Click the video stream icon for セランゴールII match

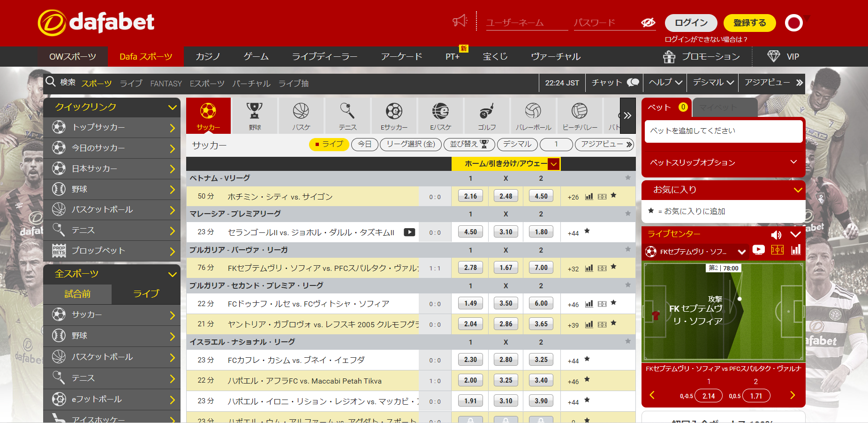coord(409,232)
